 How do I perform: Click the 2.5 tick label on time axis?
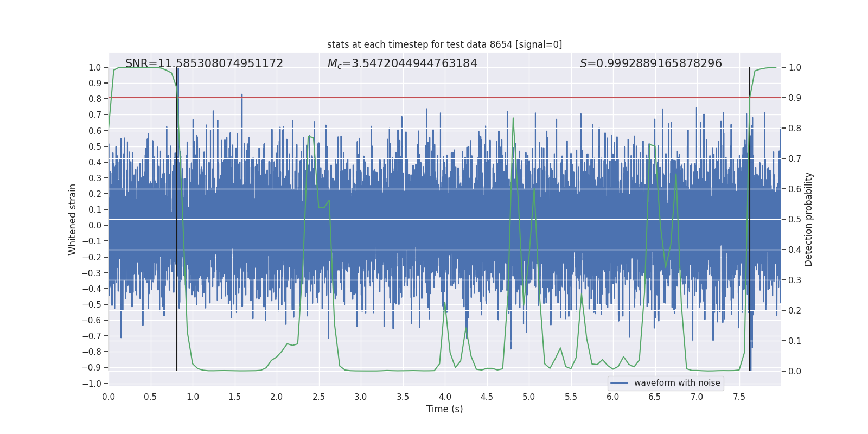click(318, 397)
